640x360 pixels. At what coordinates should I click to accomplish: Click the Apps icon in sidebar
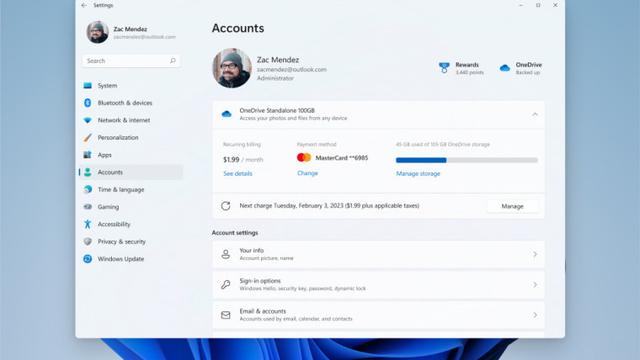tap(87, 155)
